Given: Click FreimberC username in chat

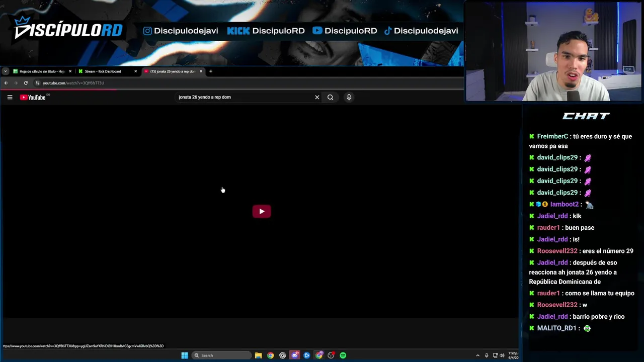Looking at the screenshot, I should (x=552, y=136).
